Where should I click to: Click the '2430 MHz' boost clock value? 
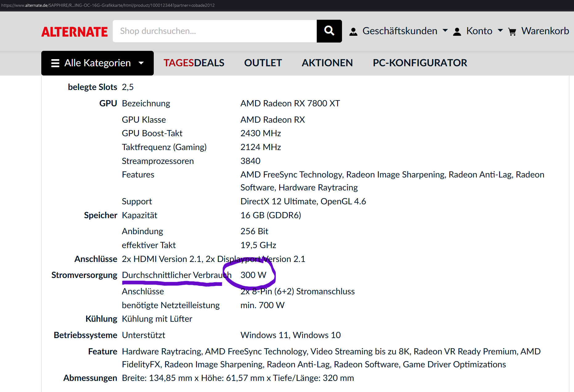pyautogui.click(x=261, y=133)
